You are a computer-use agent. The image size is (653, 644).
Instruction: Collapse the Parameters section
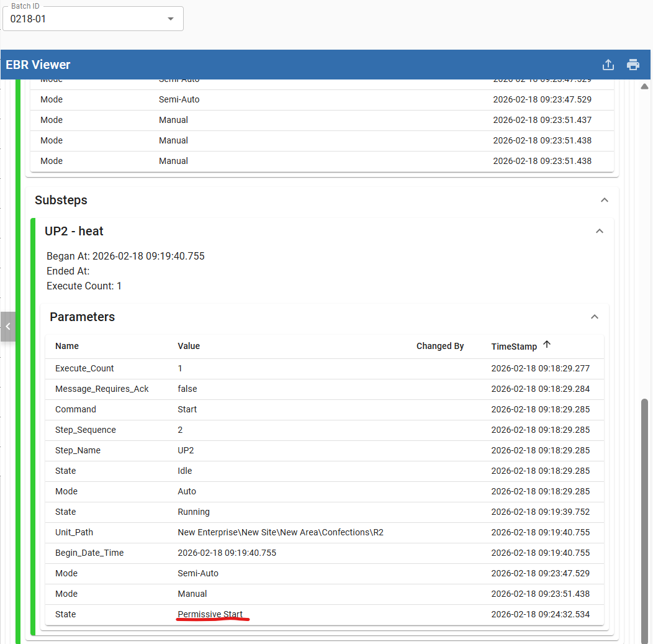point(595,317)
